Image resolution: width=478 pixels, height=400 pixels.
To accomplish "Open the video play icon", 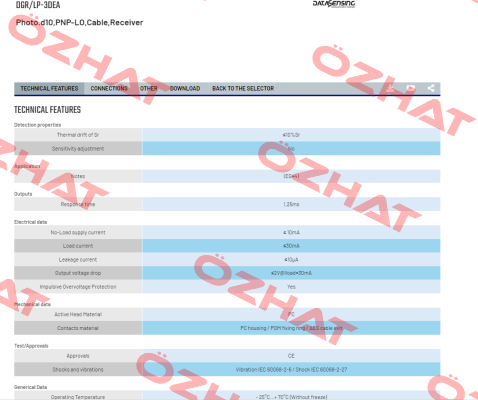I will pyautogui.click(x=411, y=88).
